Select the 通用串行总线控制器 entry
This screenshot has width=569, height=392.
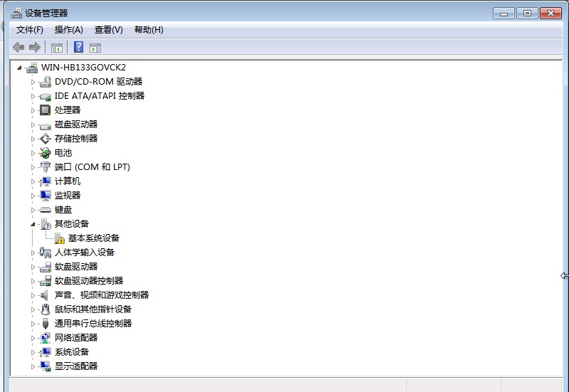93,324
